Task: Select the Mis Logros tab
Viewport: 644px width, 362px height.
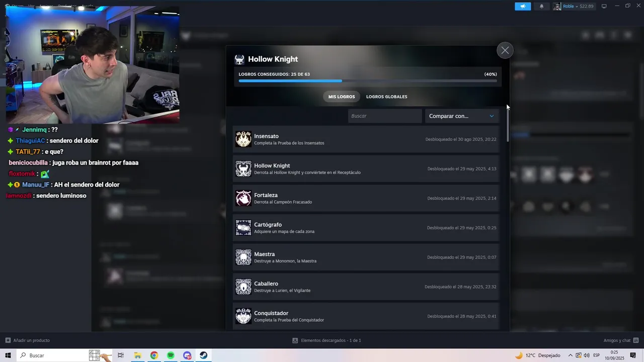Action: [342, 97]
